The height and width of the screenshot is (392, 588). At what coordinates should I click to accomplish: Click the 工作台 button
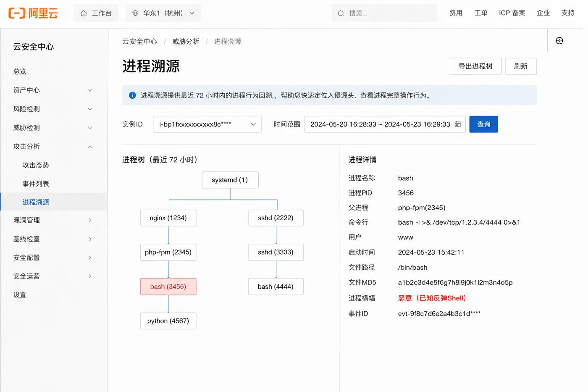click(x=96, y=13)
